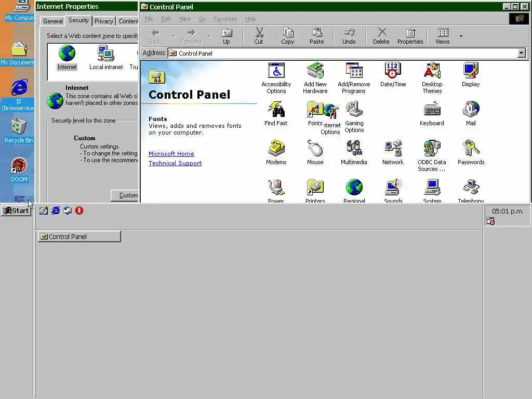Open the Edit menu

point(166,19)
